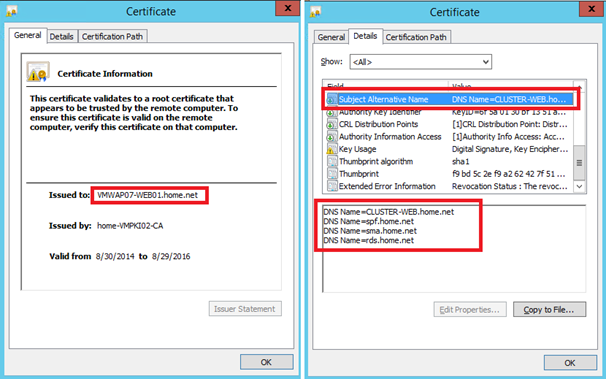
Task: Click the DNS Name=rds.home.net detail line
Action: click(x=369, y=240)
